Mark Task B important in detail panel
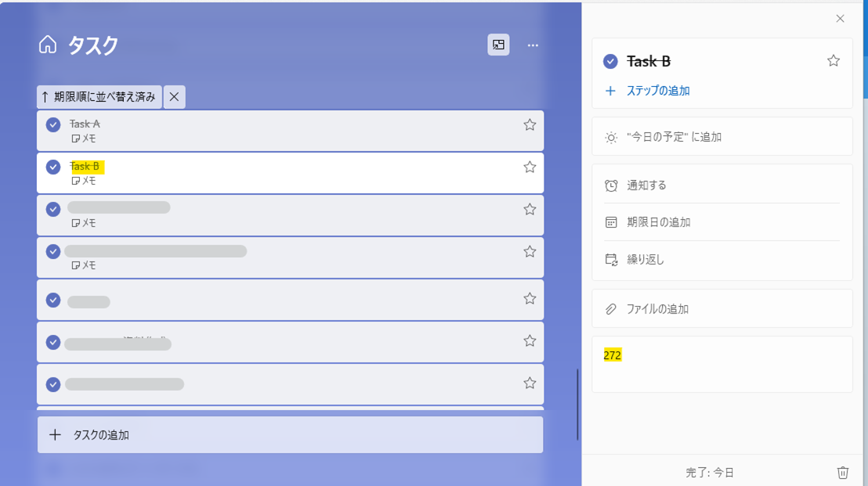The height and width of the screenshot is (486, 868). click(x=834, y=61)
